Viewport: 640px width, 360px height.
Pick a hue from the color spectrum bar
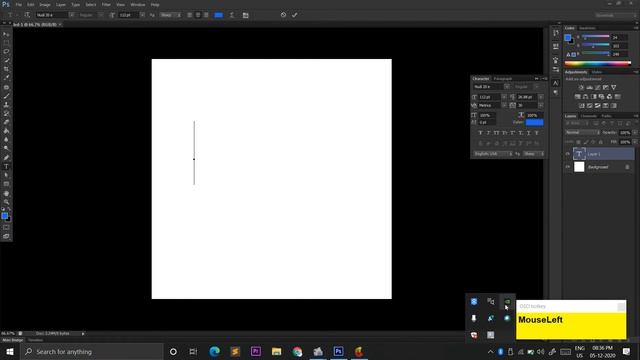point(598,63)
